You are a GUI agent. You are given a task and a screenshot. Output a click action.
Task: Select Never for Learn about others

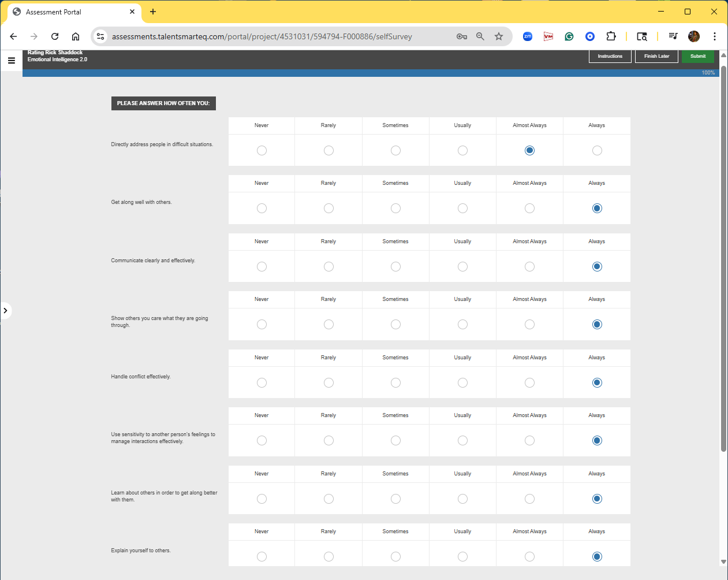(x=262, y=499)
